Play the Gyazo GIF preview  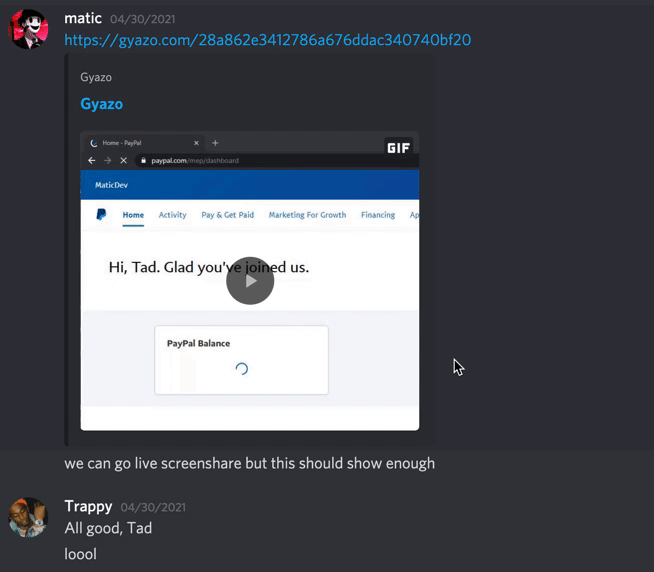point(250,281)
